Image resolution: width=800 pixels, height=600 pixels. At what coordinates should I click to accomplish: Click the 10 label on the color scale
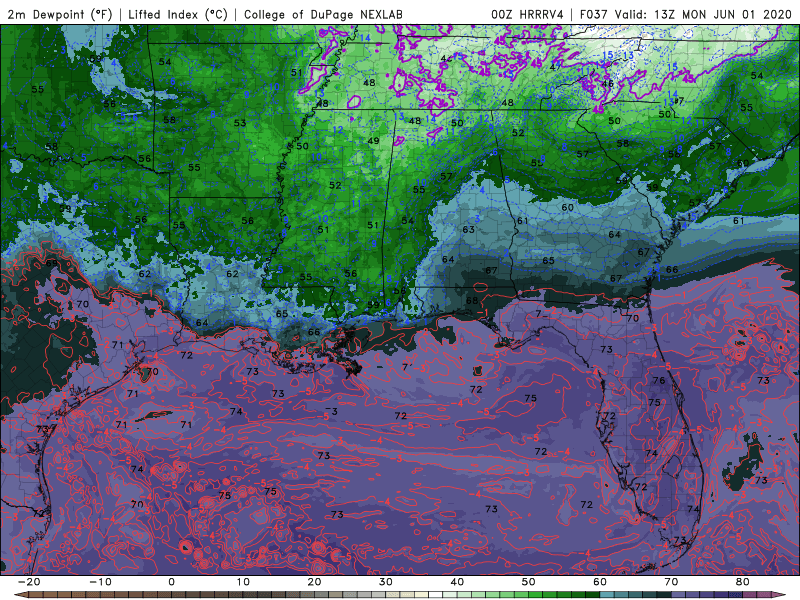[243, 582]
